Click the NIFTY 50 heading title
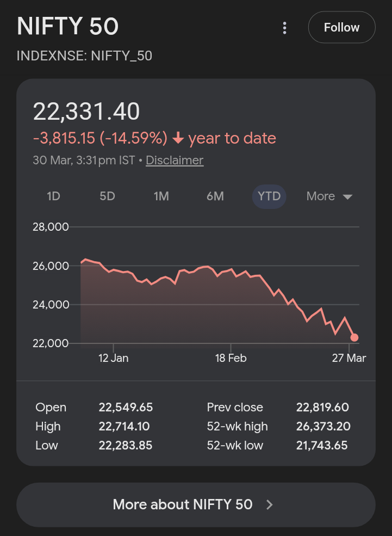Screen dimensions: 392x536 point(68,27)
